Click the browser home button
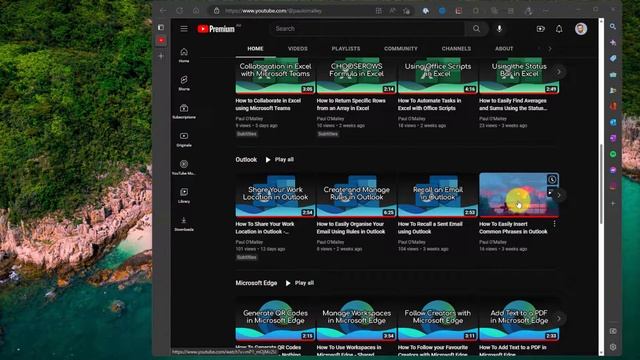The width and height of the screenshot is (640, 360). (196, 11)
